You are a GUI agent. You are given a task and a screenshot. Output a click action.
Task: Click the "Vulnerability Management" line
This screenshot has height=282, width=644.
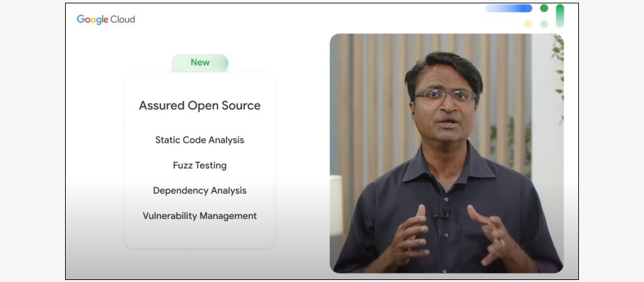200,216
